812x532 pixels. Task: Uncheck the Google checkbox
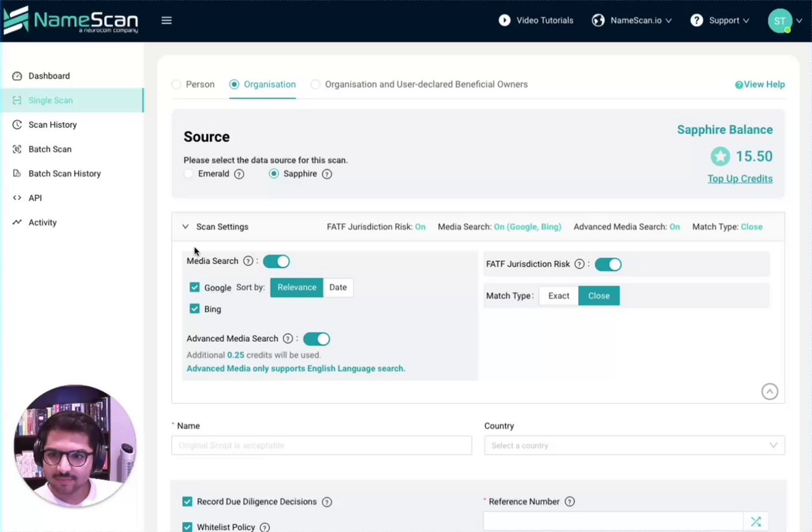(x=195, y=288)
